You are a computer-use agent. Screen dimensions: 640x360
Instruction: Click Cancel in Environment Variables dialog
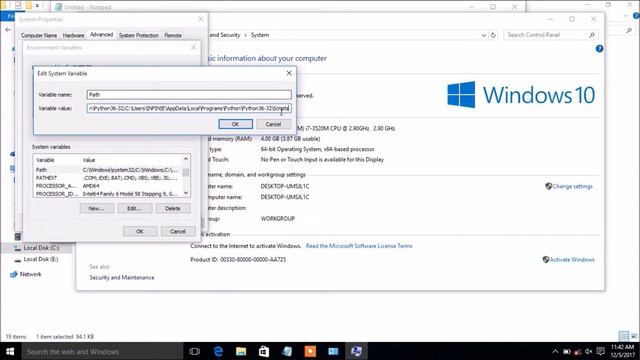(x=178, y=231)
